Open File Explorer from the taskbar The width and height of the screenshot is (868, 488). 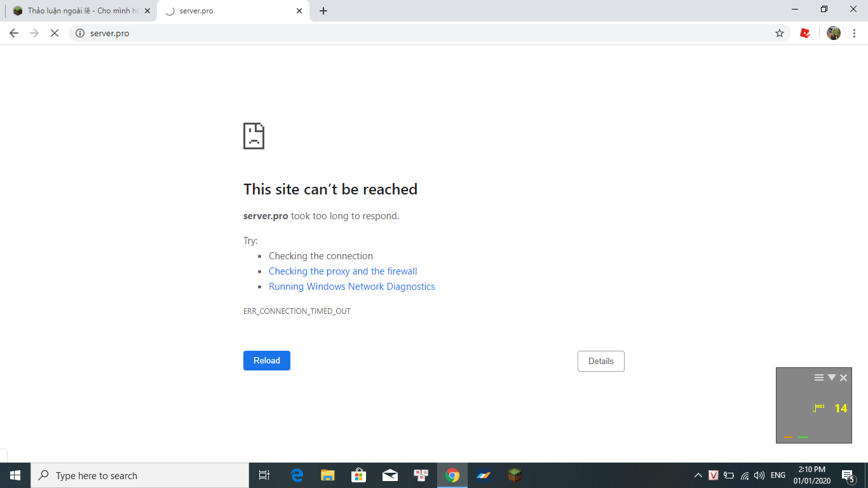coord(327,475)
